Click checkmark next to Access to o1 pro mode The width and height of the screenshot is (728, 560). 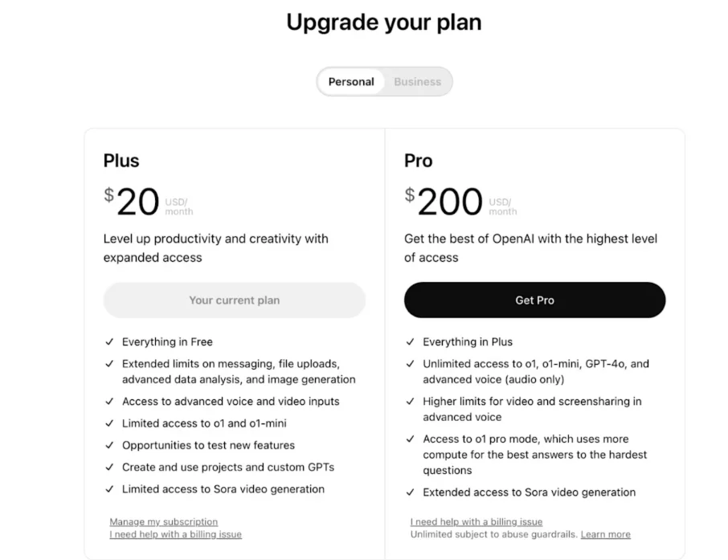coord(410,439)
